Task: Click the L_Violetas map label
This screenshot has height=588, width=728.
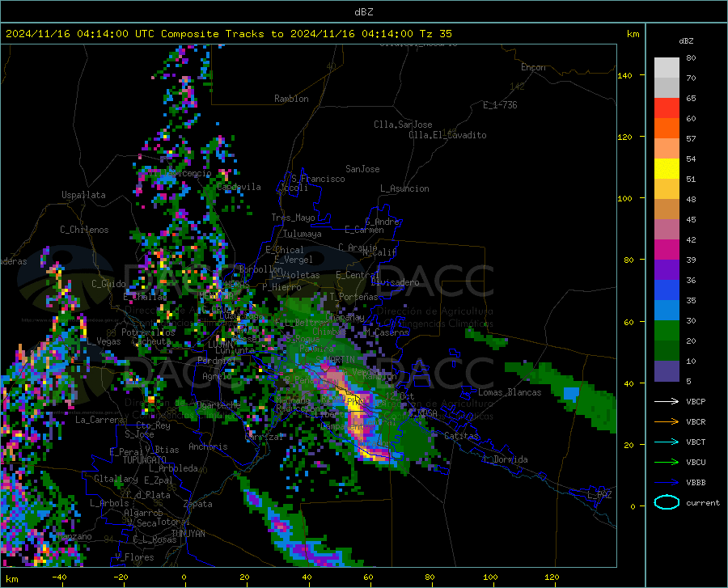Action: point(295,275)
